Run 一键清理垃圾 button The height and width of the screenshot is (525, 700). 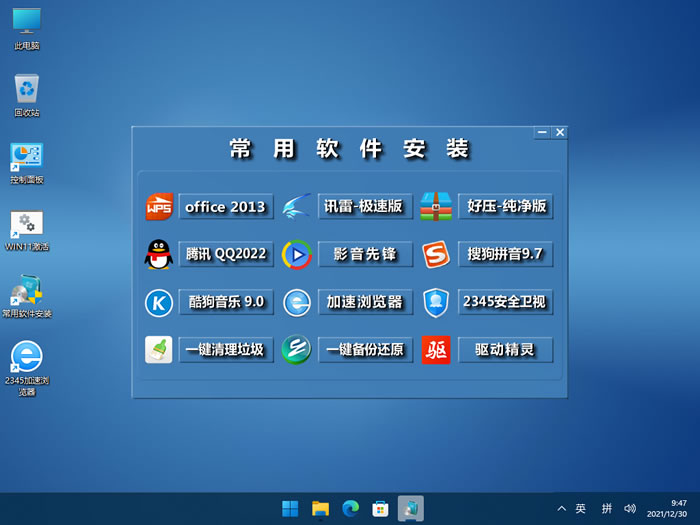click(226, 350)
